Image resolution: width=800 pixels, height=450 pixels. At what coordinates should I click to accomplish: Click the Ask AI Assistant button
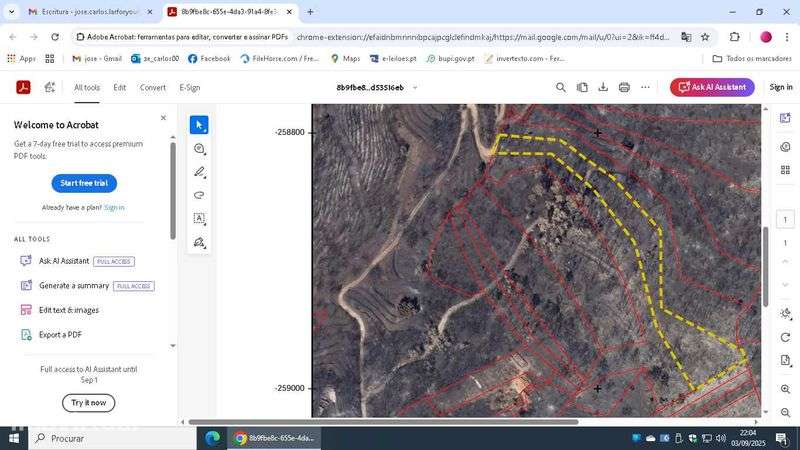712,87
